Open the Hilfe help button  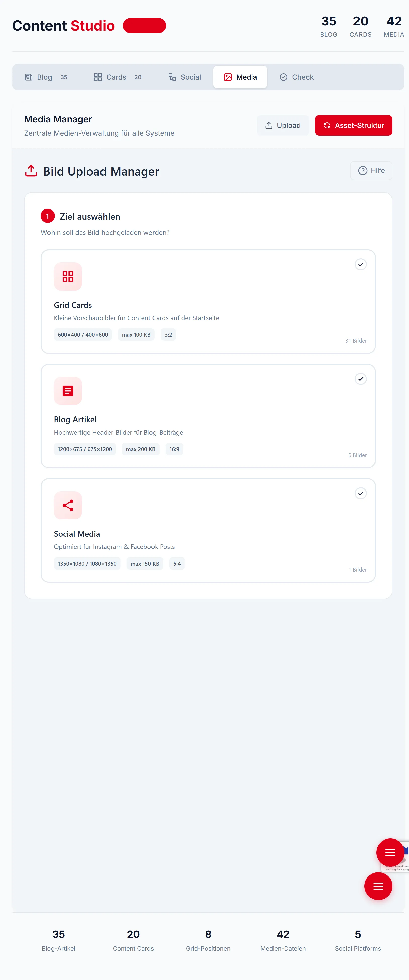pos(371,170)
